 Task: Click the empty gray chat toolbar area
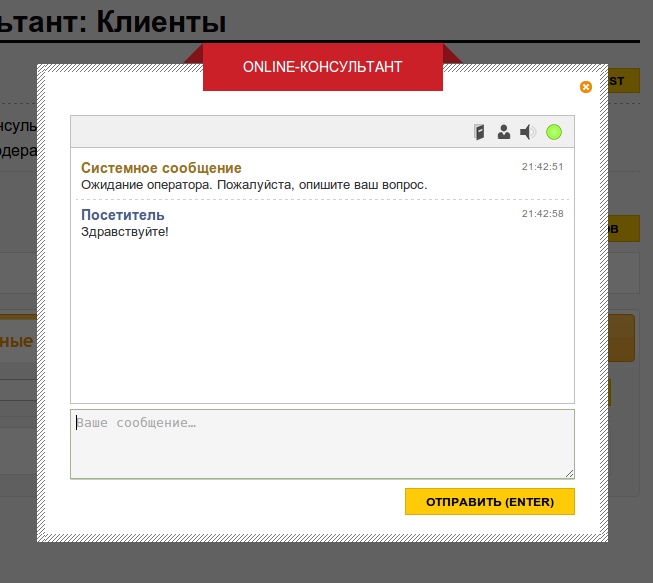270,132
